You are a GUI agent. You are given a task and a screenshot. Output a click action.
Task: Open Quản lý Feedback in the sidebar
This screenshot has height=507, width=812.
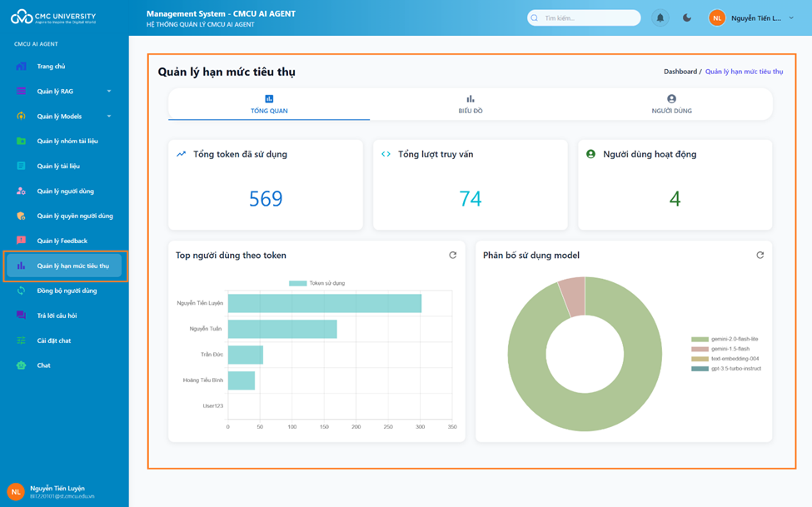[x=62, y=241]
